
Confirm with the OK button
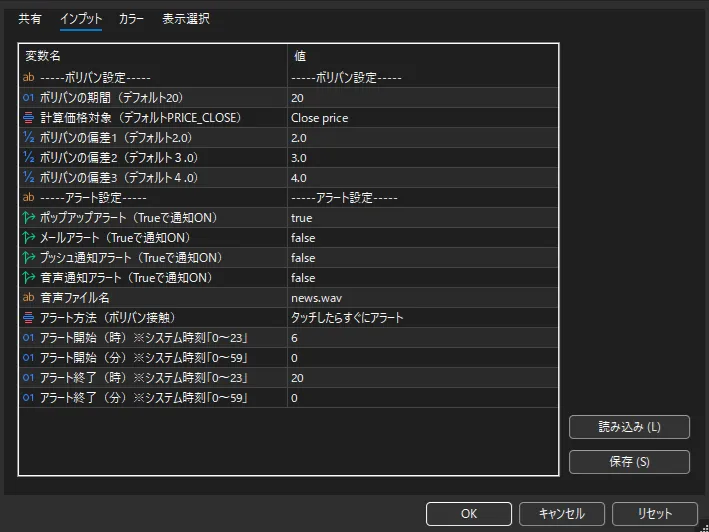point(468,514)
